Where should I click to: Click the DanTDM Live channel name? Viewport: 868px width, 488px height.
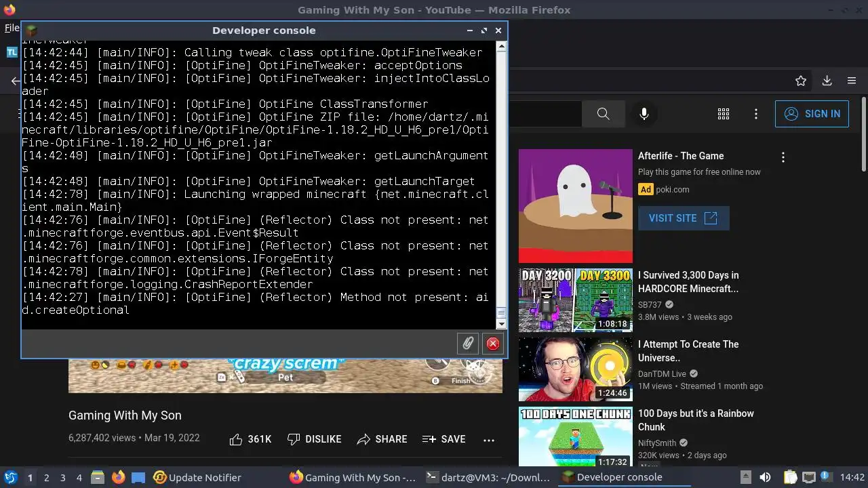662,374
